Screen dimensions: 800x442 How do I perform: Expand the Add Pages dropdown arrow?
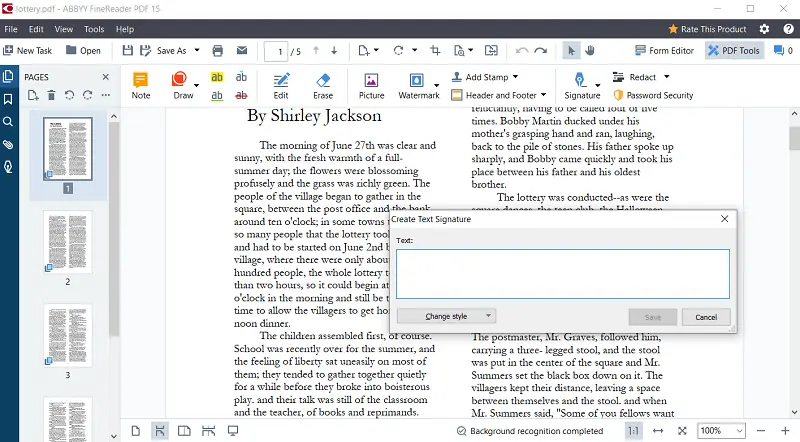(377, 50)
